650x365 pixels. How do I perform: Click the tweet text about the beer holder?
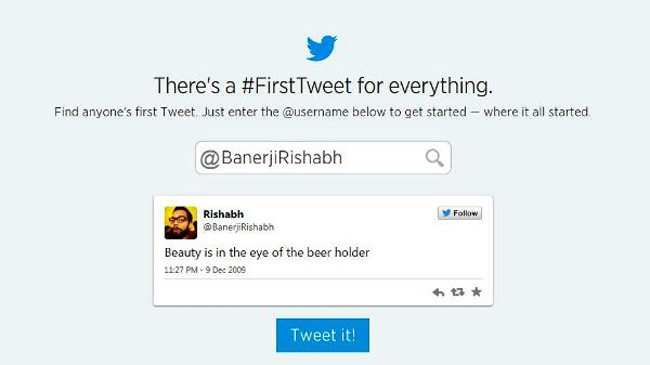[267, 253]
